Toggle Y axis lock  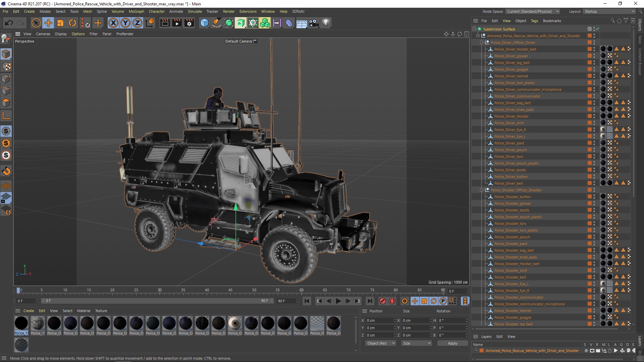pos(125,23)
